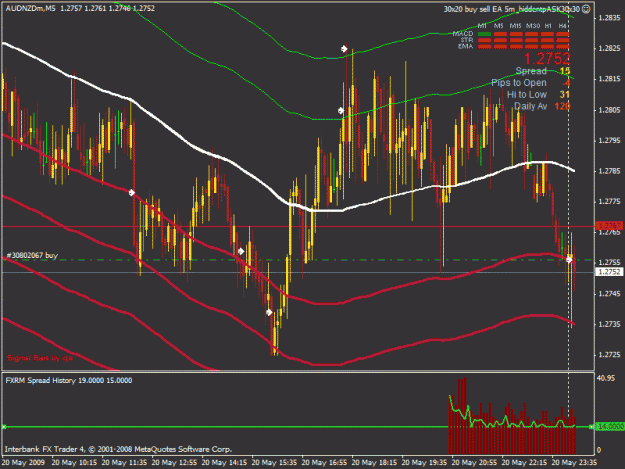Click the '20 May 2009' time axis label
Image resolution: width=625 pixels, height=469 pixels.
point(24,463)
